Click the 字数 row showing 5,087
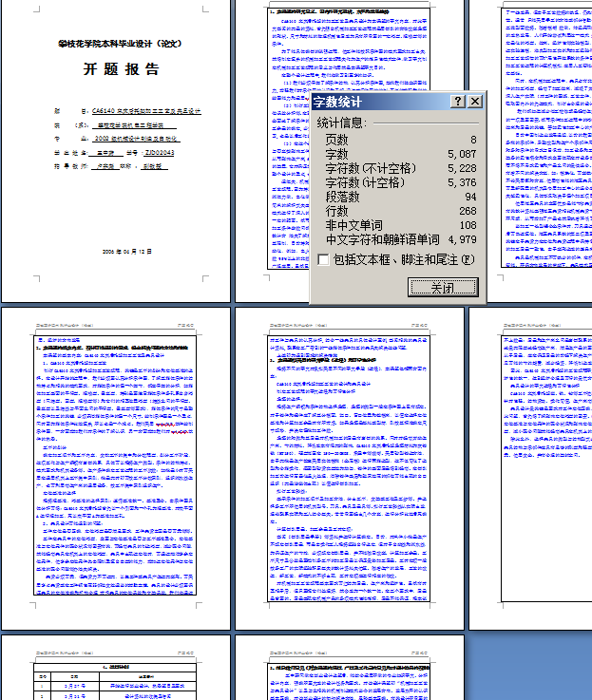The width and height of the screenshot is (592, 700). (x=401, y=154)
